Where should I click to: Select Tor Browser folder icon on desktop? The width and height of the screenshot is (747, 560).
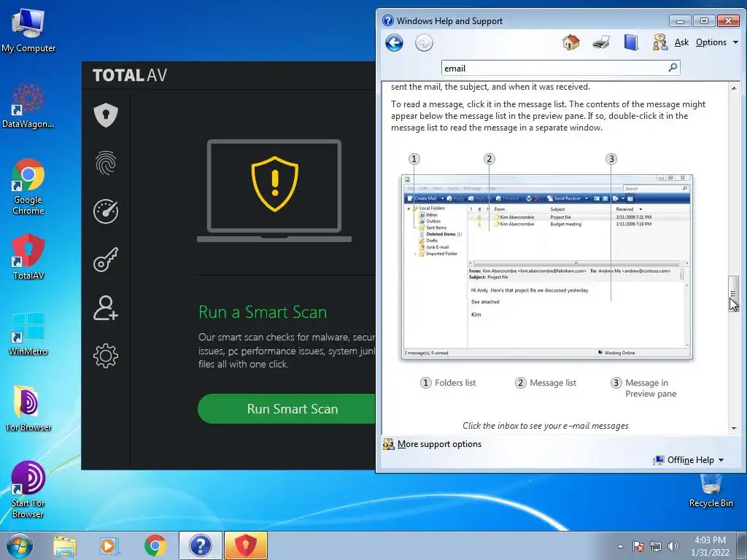coord(28,408)
